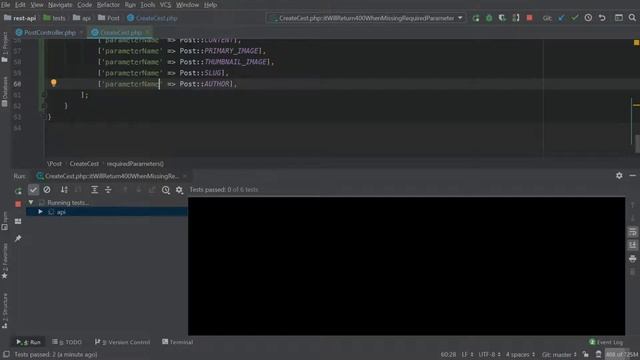The width and height of the screenshot is (640, 360).
Task: Pin the Run tab
Action: (18, 238)
